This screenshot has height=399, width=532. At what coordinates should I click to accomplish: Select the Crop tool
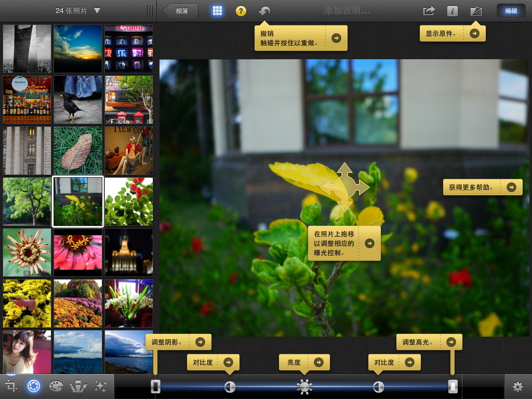coord(10,387)
